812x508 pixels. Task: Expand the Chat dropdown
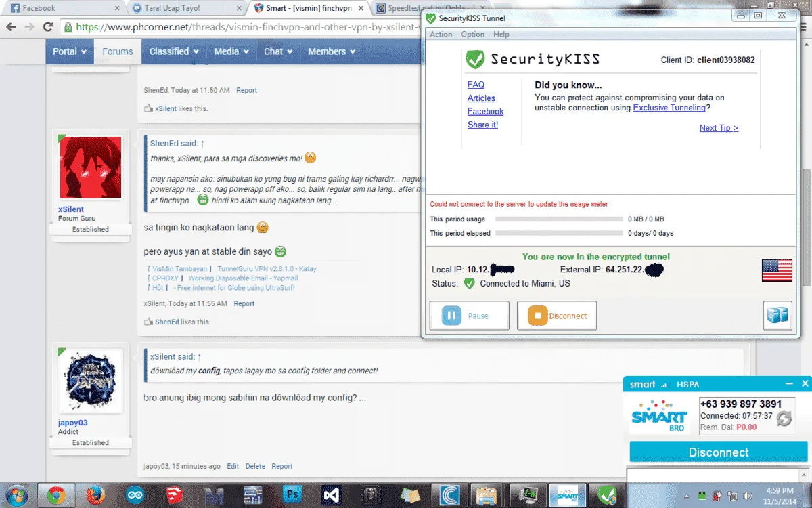coord(278,51)
